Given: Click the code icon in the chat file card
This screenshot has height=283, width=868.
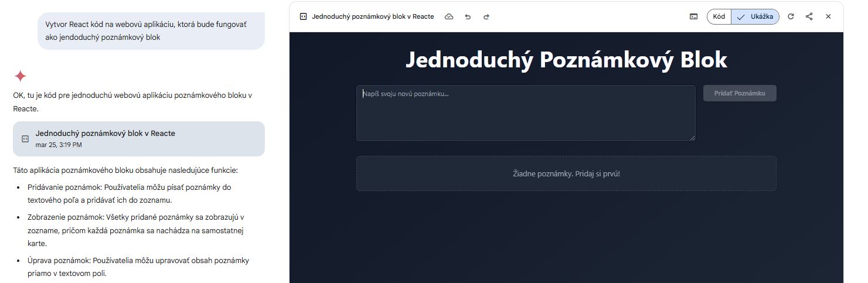Looking at the screenshot, I should (25, 139).
